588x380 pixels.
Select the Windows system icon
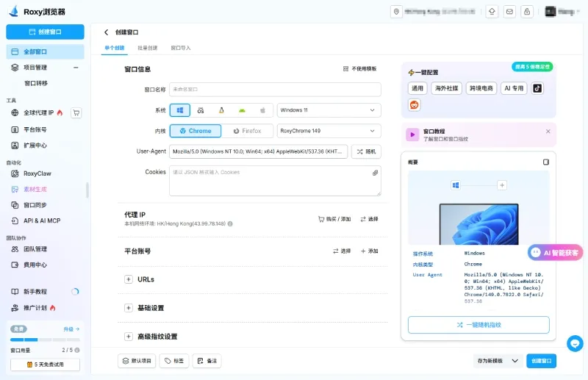[x=180, y=110]
